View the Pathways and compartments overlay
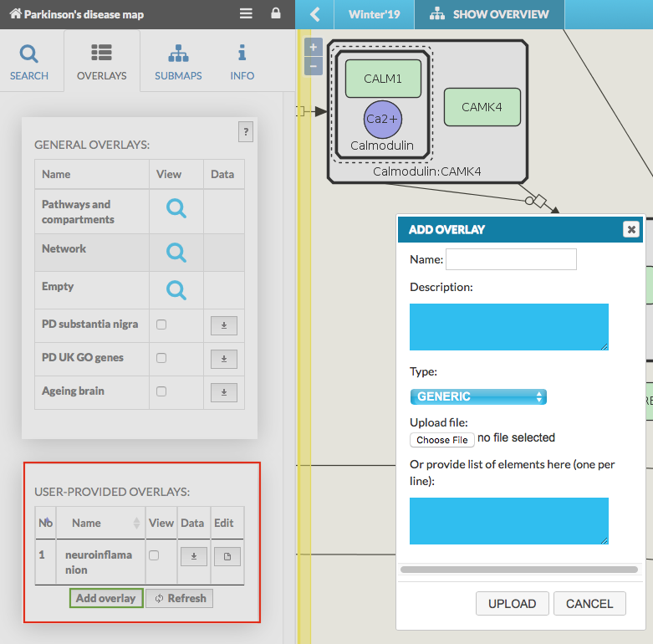Screen dimensions: 653x644 pos(176,208)
